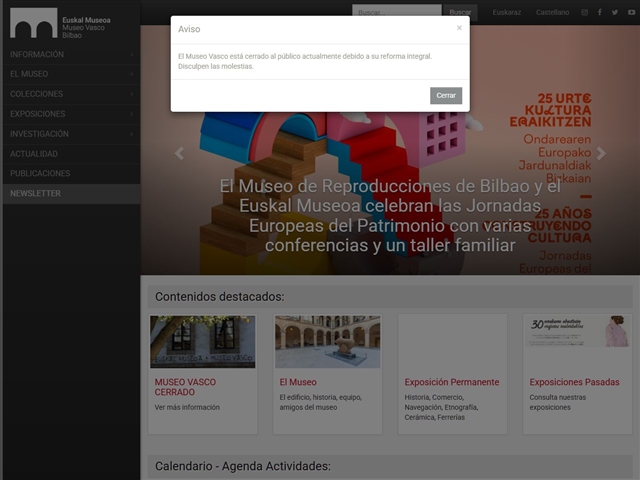This screenshot has height=480, width=640.
Task: Expand the Exposiciones menu chevron
Action: tap(132, 114)
